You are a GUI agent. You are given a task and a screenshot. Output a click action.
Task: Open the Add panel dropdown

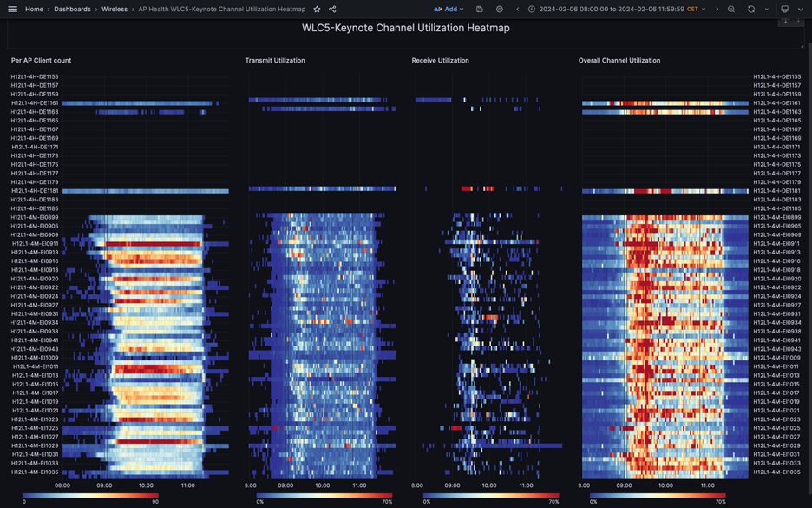tap(450, 10)
